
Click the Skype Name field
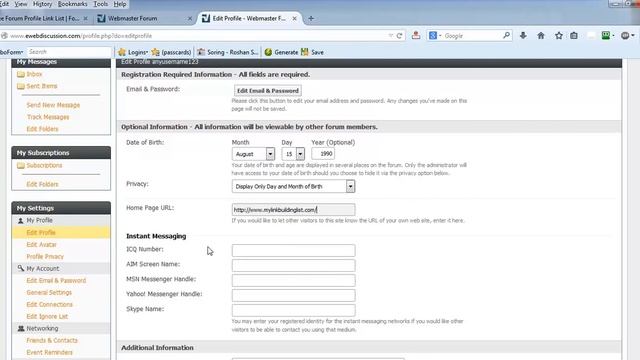coord(293,310)
